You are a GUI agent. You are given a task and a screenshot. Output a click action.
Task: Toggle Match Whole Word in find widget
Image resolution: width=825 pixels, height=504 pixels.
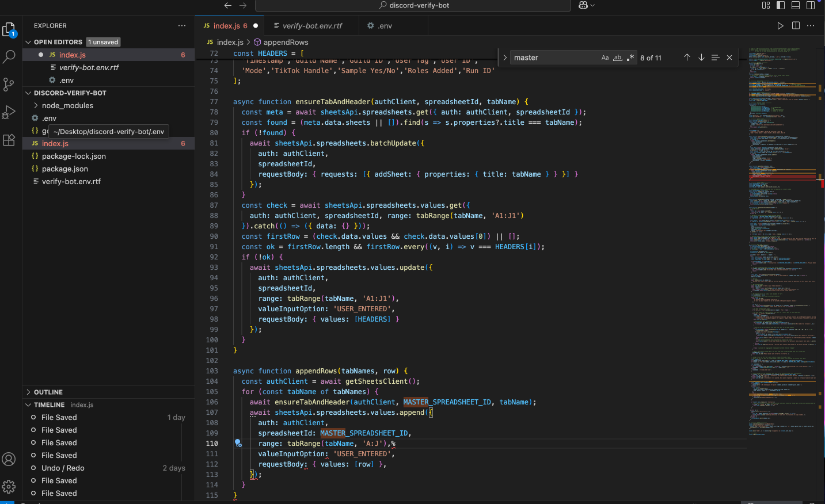618,58
